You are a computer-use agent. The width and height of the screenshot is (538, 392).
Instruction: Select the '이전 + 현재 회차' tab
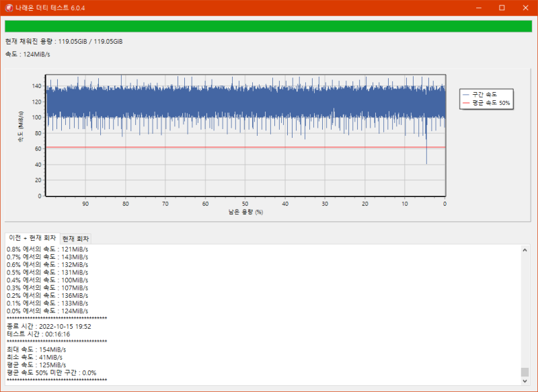[32, 238]
